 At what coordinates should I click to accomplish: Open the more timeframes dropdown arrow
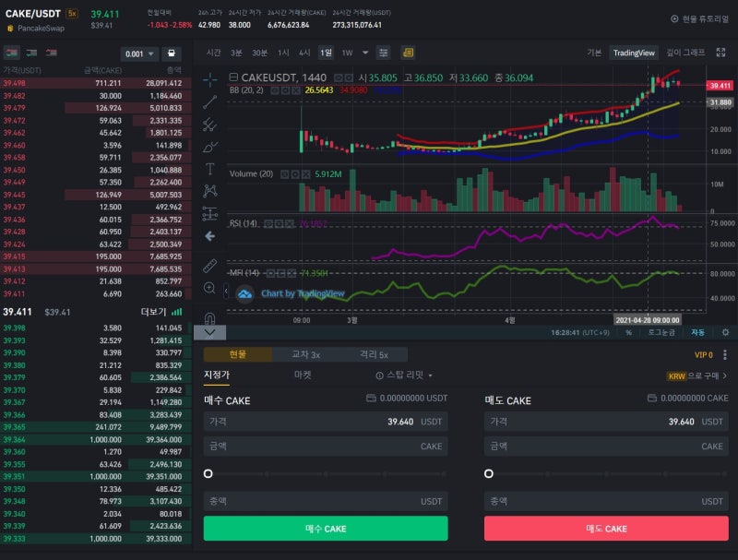click(x=364, y=53)
